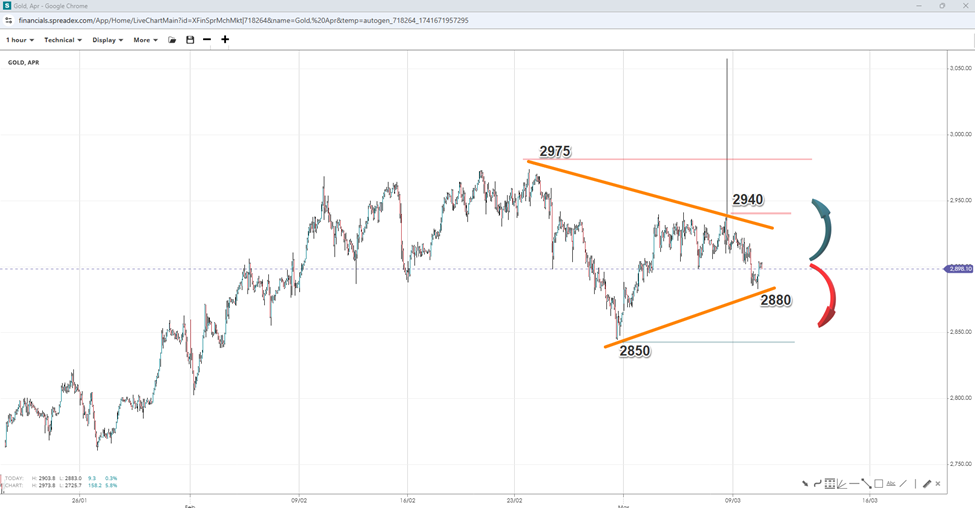
Task: Expand the Technical indicators dropdown
Action: tap(63, 40)
